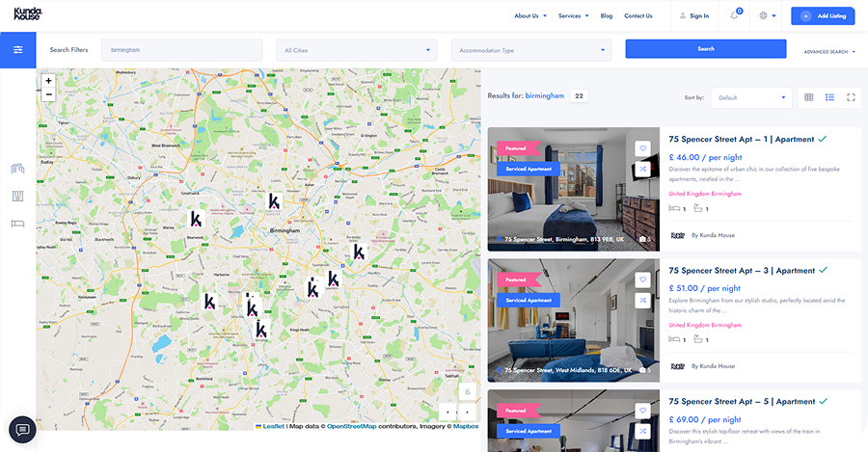The image size is (868, 452).
Task: Expand Advanced Search options
Action: [829, 51]
